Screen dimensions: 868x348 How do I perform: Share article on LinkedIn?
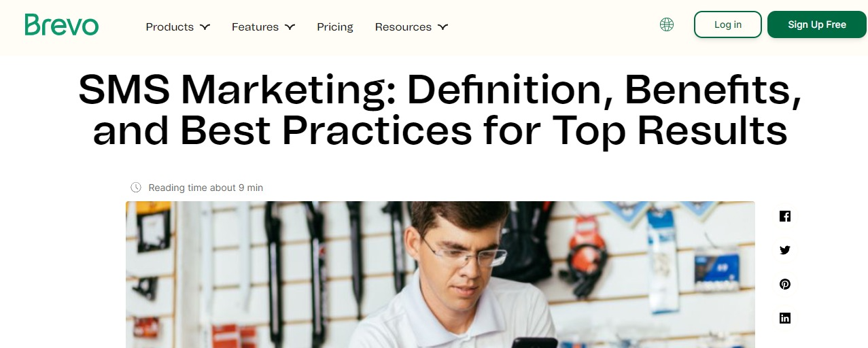pyautogui.click(x=785, y=318)
